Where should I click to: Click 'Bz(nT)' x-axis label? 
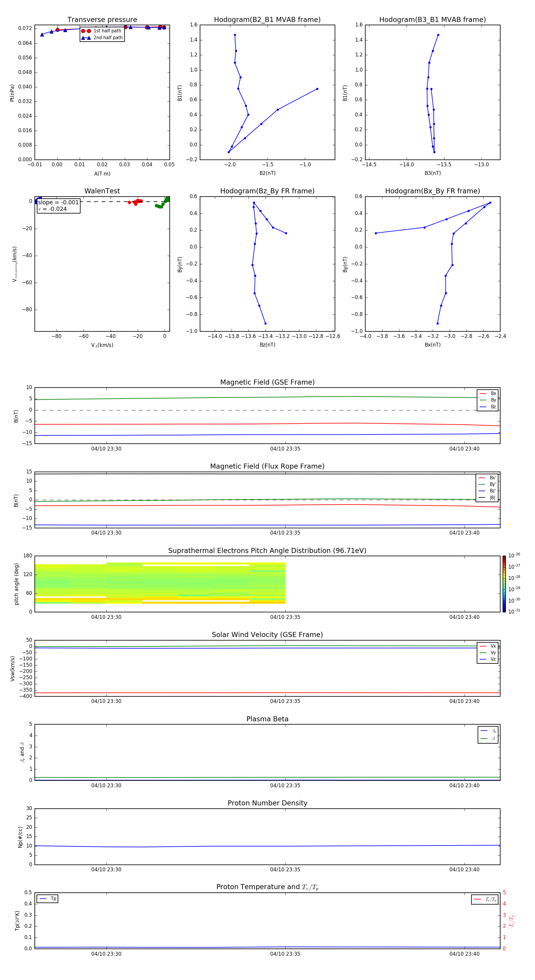(x=267, y=345)
